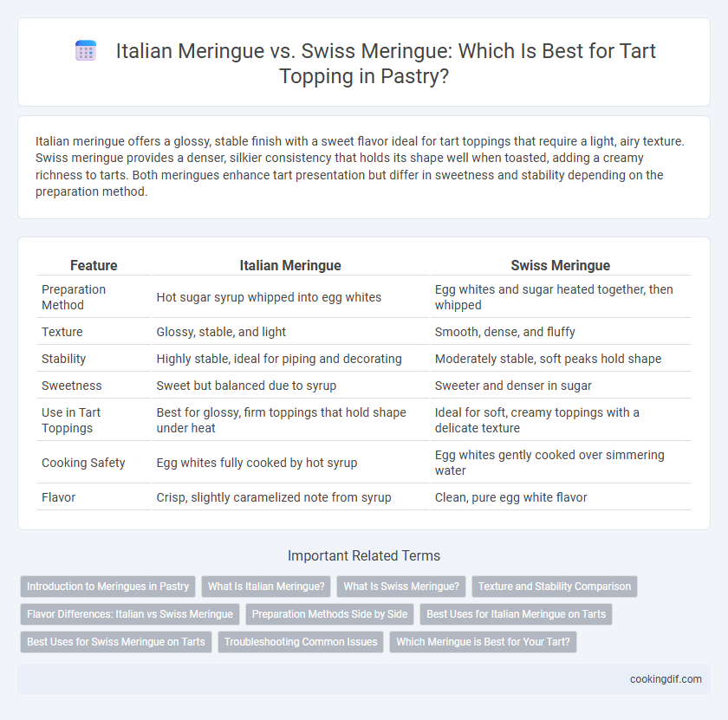
Task: Open the What Is Swiss Meringue? tag
Action: coord(401,587)
